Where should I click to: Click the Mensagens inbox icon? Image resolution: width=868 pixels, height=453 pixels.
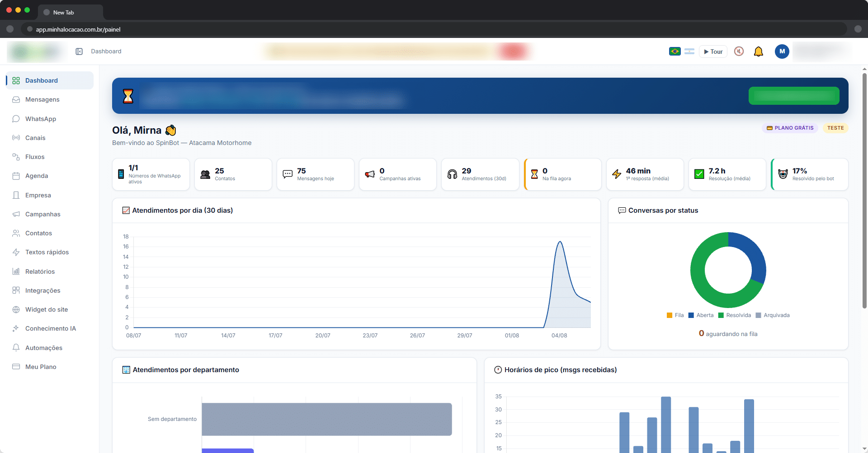(16, 99)
